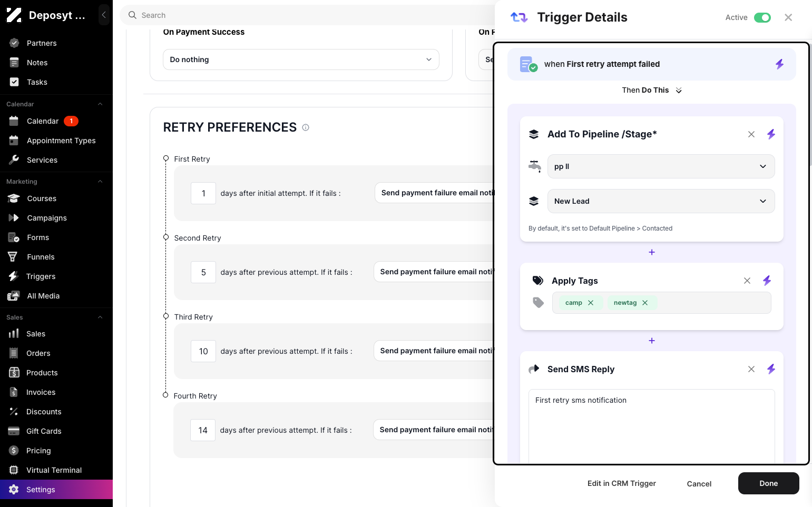The height and width of the screenshot is (507, 812).
Task: Open the New Lead stage dropdown
Action: pyautogui.click(x=661, y=201)
